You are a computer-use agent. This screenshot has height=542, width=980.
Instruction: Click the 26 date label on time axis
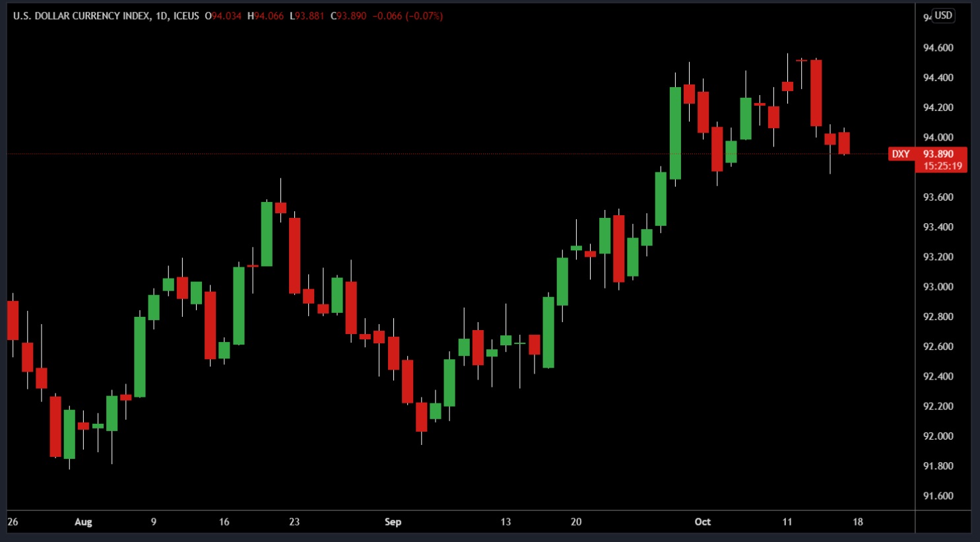point(13,522)
